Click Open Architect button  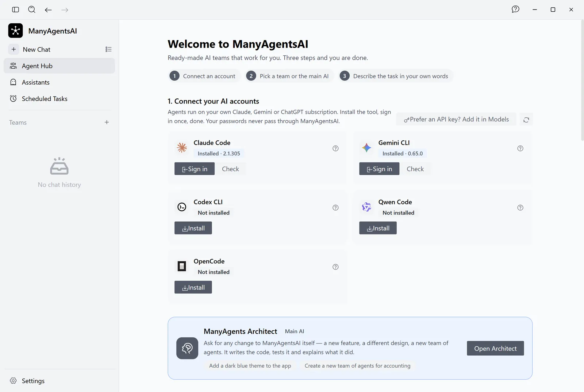tap(495, 348)
